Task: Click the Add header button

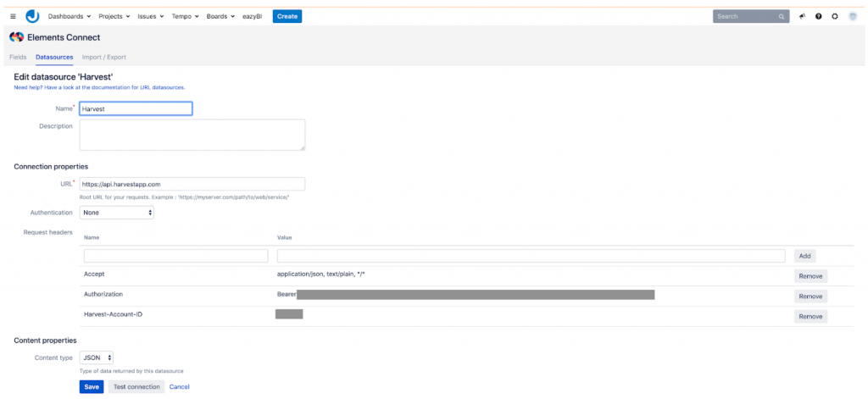Action: [805, 256]
